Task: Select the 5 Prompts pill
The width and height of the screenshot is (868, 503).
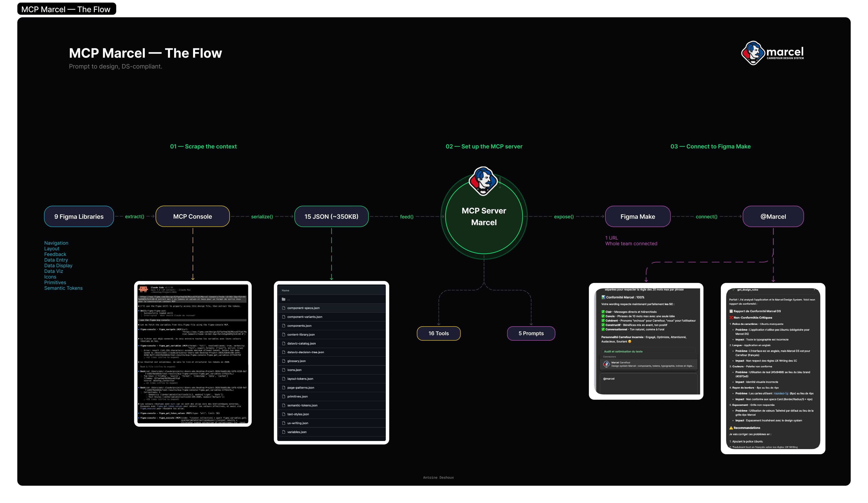Action: click(x=531, y=333)
